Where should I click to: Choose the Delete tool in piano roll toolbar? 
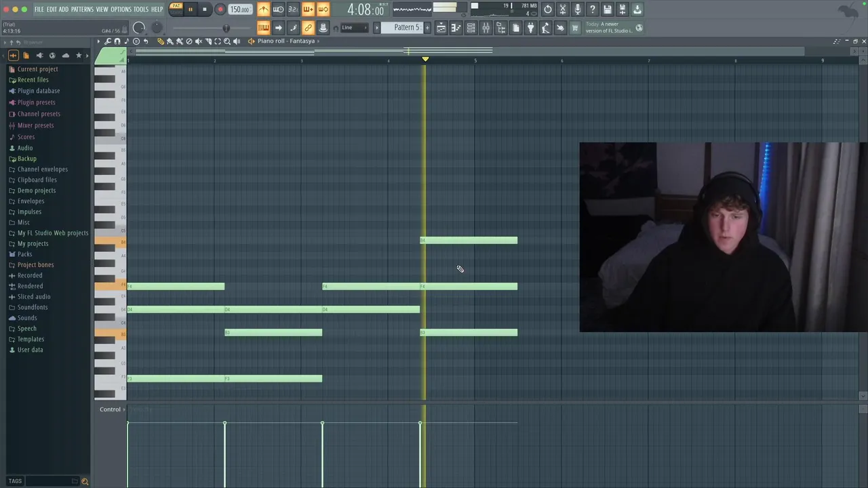189,41
